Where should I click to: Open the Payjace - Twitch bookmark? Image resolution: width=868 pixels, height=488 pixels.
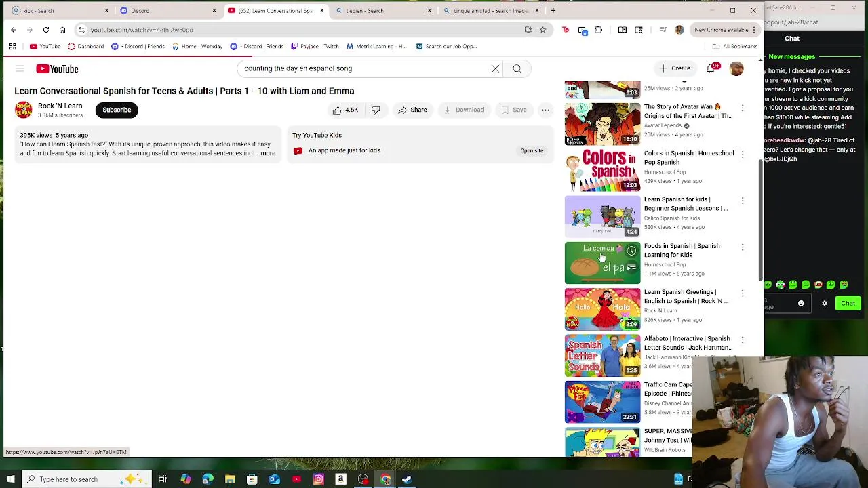coord(315,46)
